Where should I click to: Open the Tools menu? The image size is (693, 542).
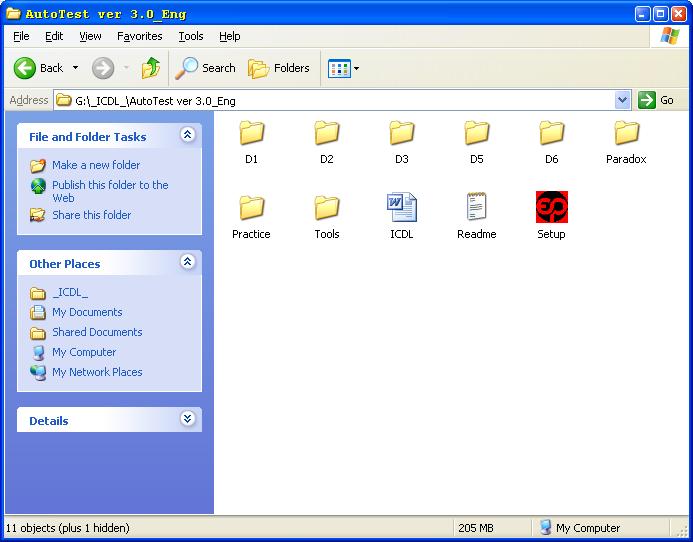tap(190, 36)
